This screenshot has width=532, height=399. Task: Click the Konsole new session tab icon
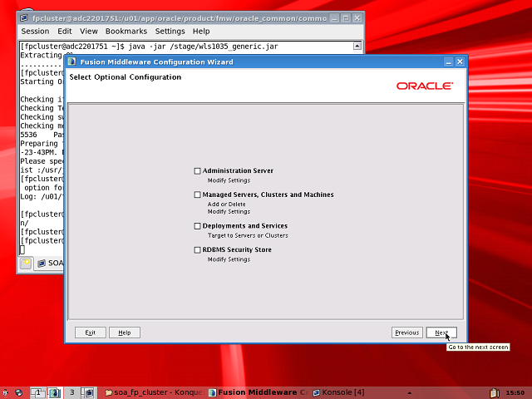(x=26, y=263)
